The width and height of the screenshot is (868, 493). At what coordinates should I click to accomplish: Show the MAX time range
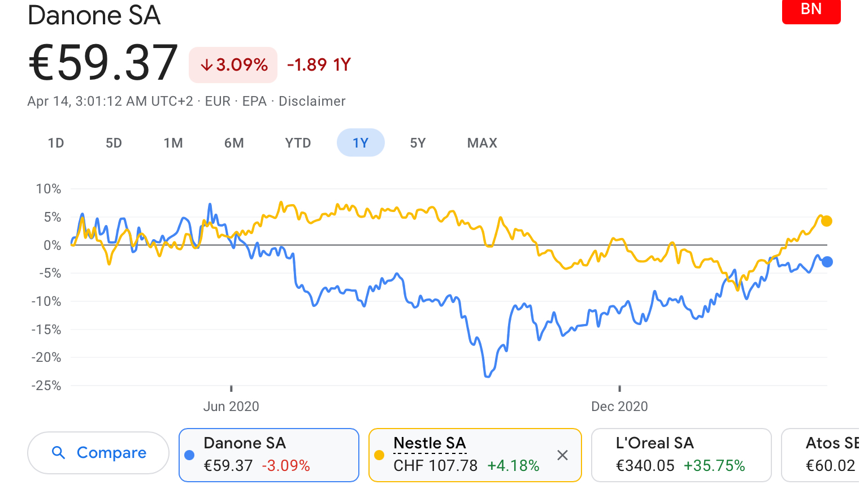pos(482,143)
